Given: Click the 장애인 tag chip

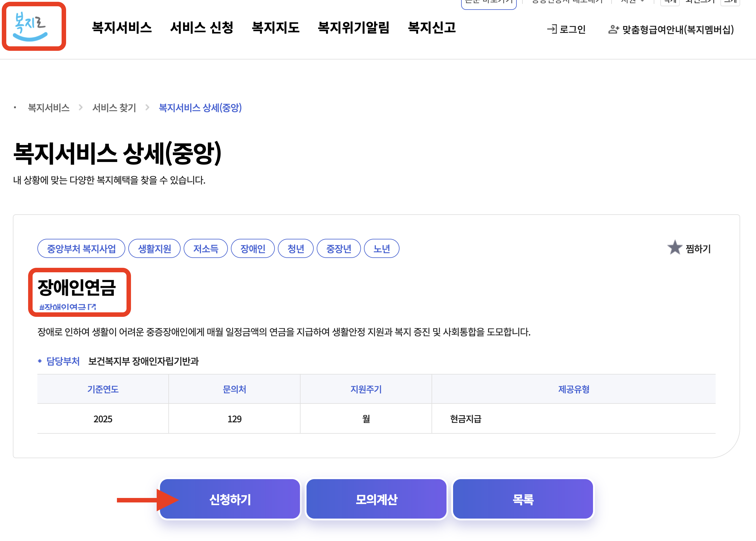Looking at the screenshot, I should point(253,248).
